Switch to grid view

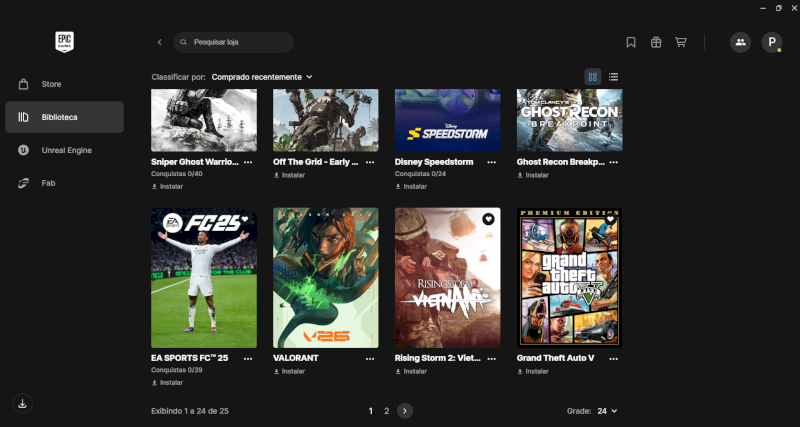point(592,77)
